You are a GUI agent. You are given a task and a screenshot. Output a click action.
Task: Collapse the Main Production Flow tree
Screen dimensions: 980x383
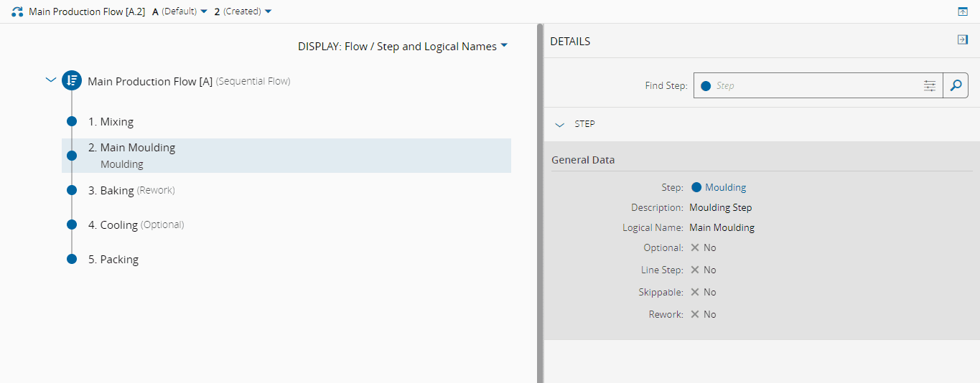coord(50,80)
